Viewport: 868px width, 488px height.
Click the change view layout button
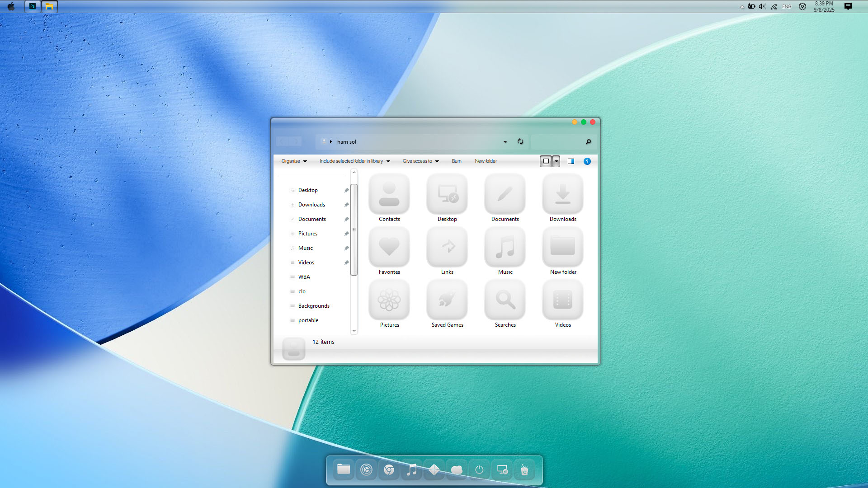click(546, 161)
